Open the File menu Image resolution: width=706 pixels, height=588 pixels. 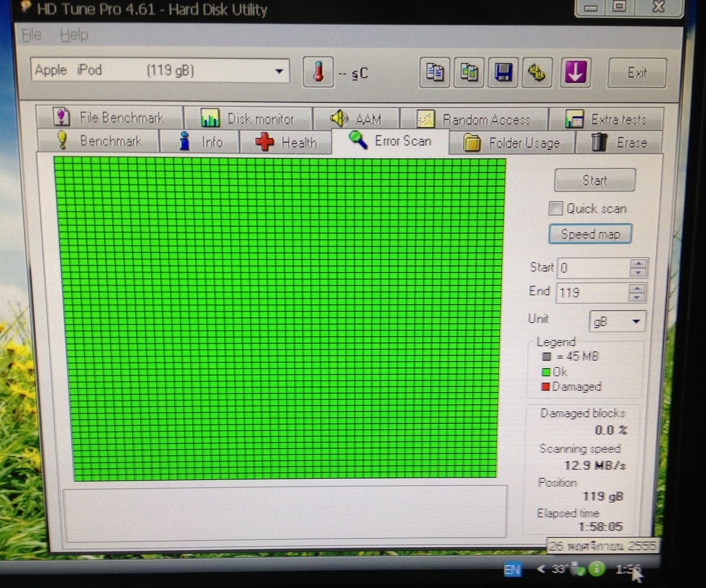click(31, 35)
